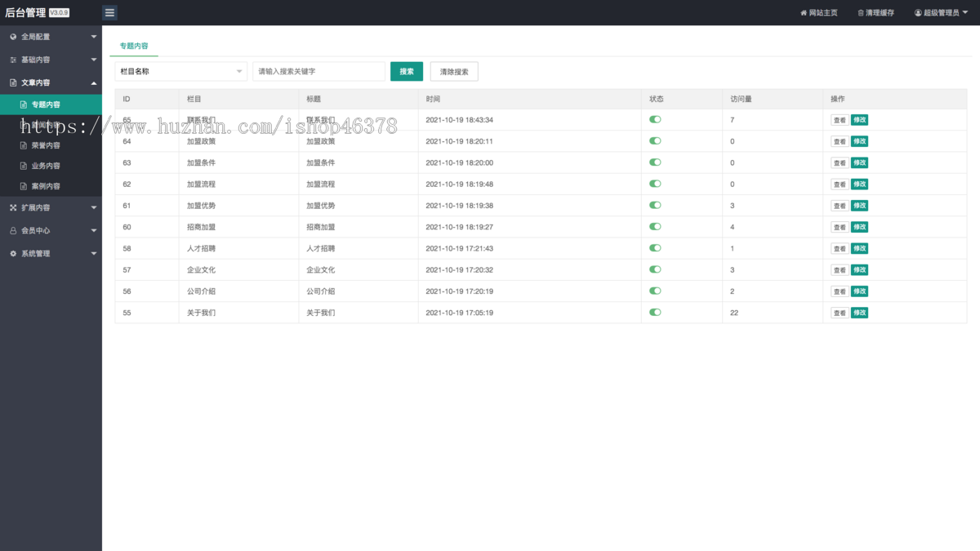Viewport: 980px width, 551px height.
Task: Click timestamp 2021-10-19 18:20:11
Action: coord(459,141)
